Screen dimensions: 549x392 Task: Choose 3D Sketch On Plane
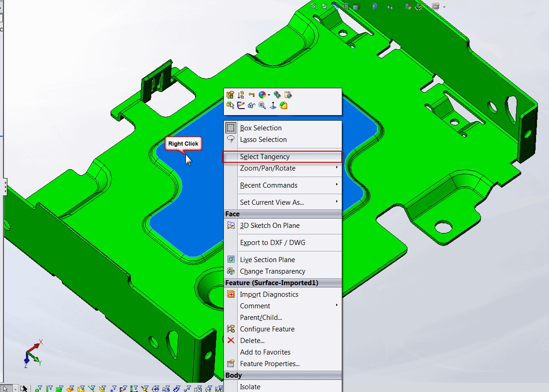click(x=283, y=226)
